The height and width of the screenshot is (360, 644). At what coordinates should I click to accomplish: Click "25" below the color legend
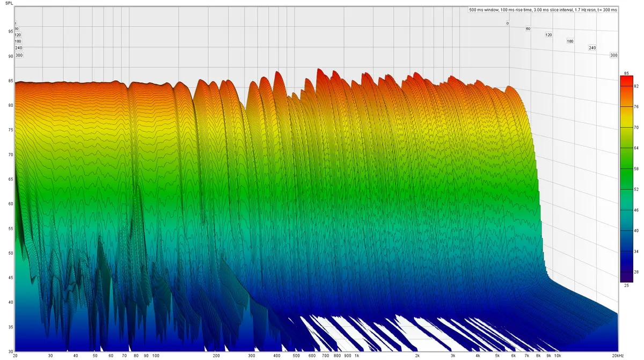[626, 285]
